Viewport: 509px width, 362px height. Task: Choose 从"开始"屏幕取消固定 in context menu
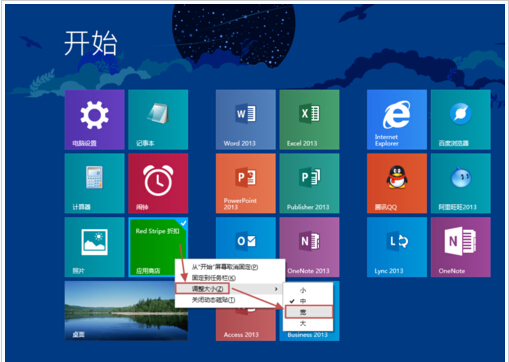230,267
